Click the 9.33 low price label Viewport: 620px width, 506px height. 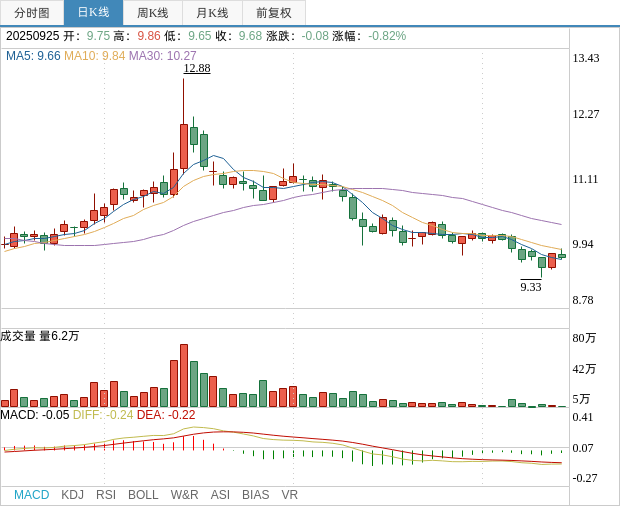(531, 287)
